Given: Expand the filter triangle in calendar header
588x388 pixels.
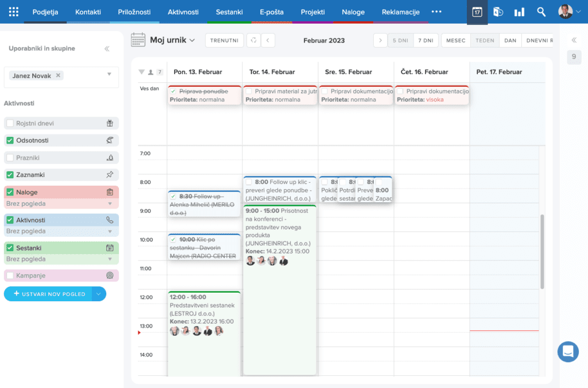Looking at the screenshot, I should point(141,72).
